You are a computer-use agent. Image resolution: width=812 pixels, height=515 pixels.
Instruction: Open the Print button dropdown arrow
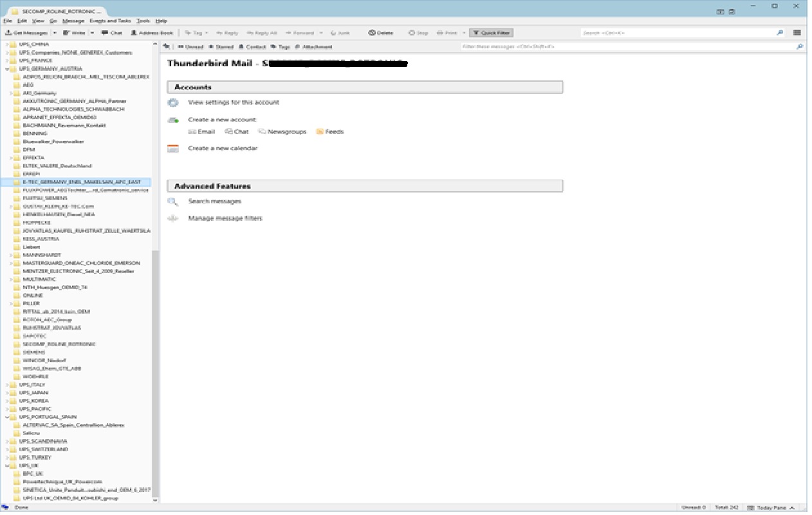(x=464, y=33)
